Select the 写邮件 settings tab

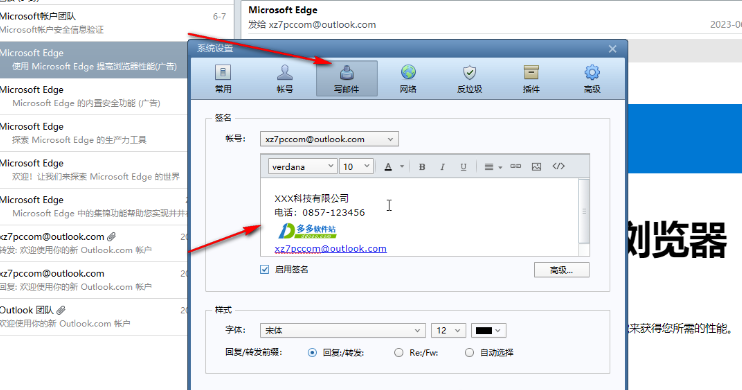point(346,79)
